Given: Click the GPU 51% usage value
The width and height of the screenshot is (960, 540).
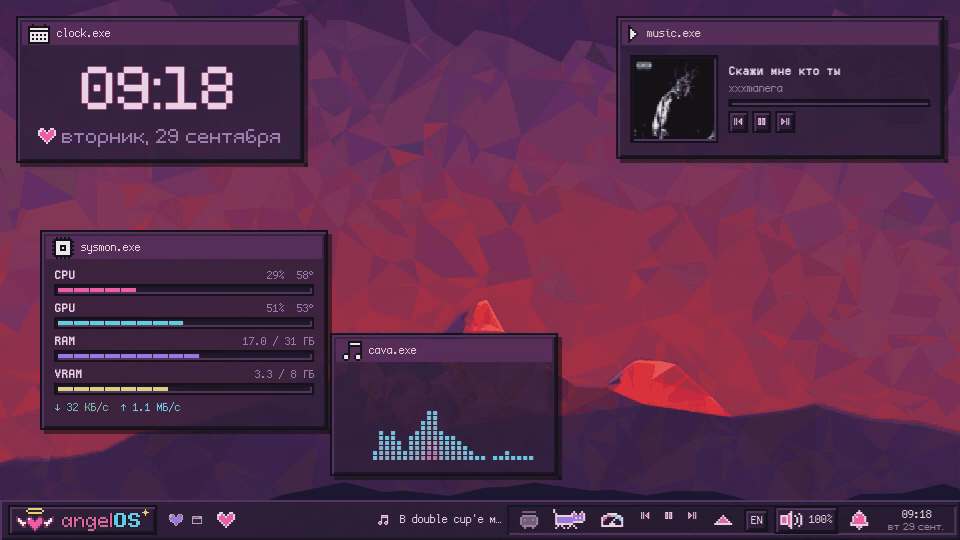Looking at the screenshot, I should [276, 308].
